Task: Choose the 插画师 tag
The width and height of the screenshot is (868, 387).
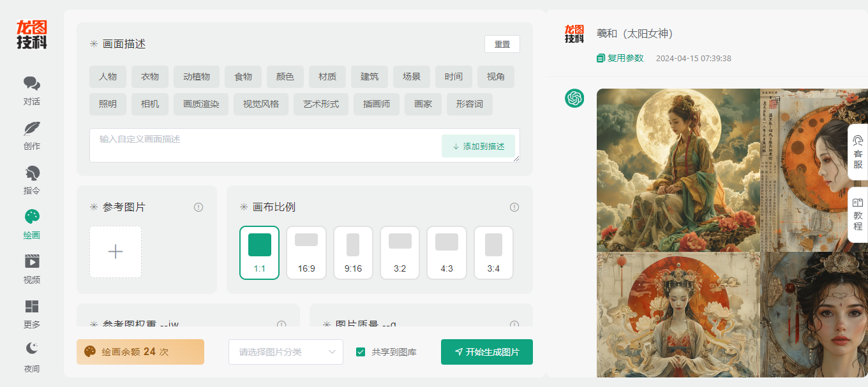Action: tap(377, 104)
